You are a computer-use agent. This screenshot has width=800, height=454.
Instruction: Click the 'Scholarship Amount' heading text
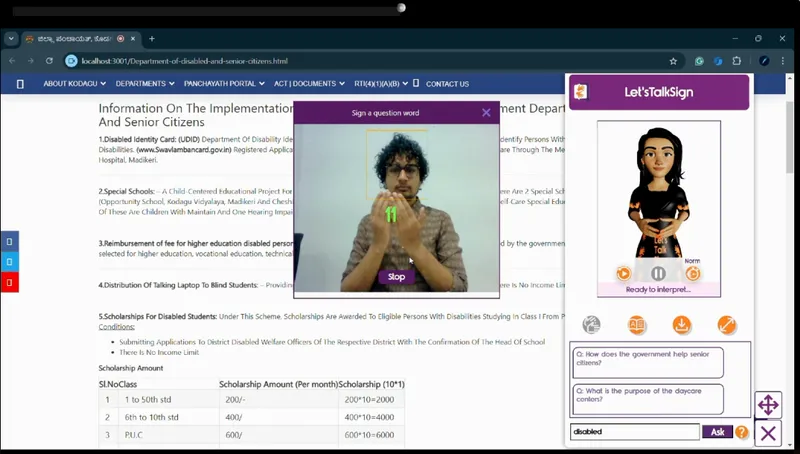(x=131, y=368)
